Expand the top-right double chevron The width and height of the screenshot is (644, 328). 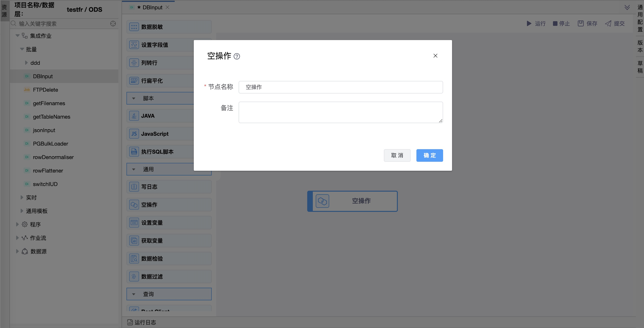point(627,7)
